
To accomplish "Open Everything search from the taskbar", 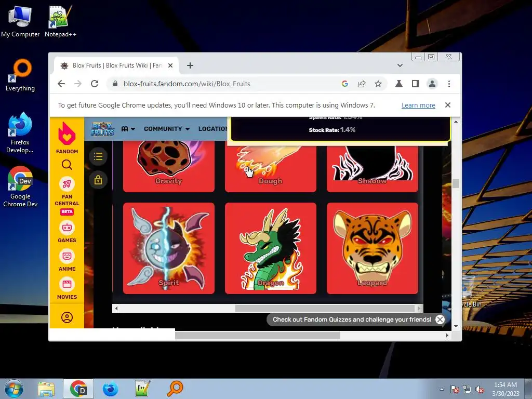I will (175, 389).
